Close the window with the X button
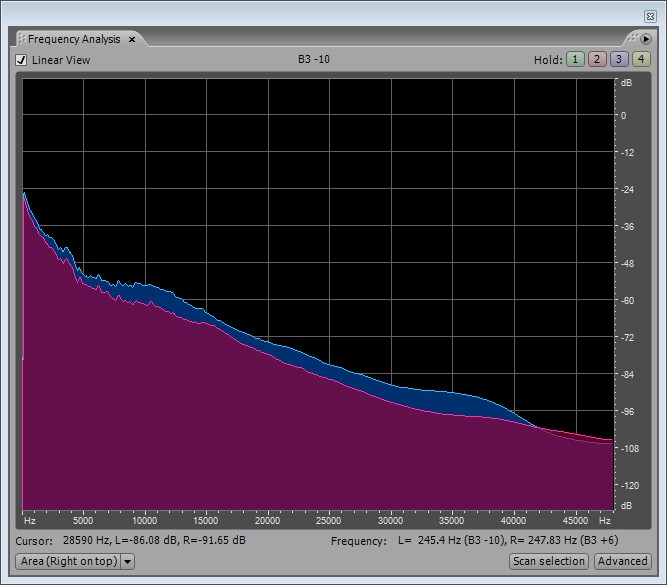Screen dimensions: 667x585 [650, 17]
